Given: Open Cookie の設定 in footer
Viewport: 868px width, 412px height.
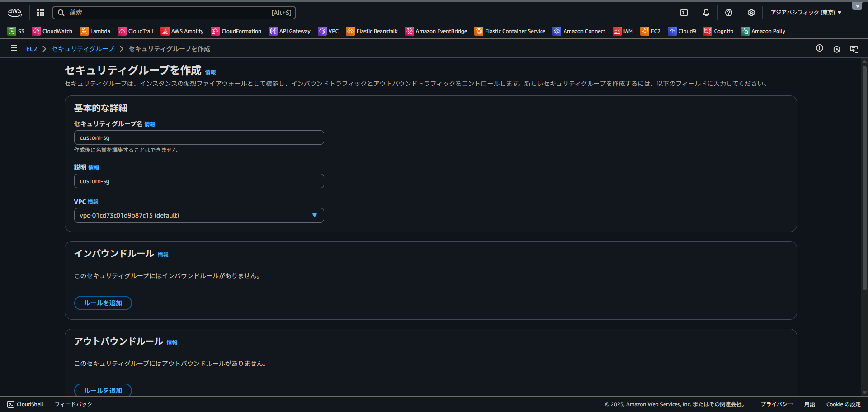Looking at the screenshot, I should (843, 404).
